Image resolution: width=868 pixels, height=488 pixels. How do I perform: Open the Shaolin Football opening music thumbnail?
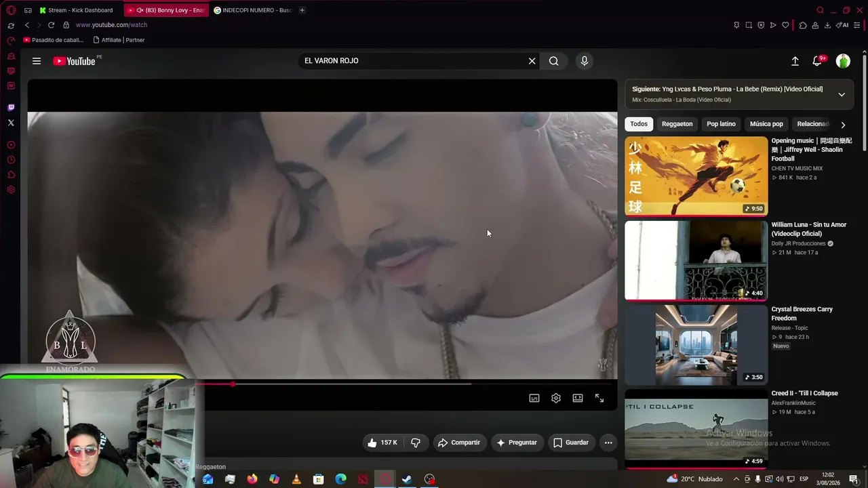(x=696, y=176)
